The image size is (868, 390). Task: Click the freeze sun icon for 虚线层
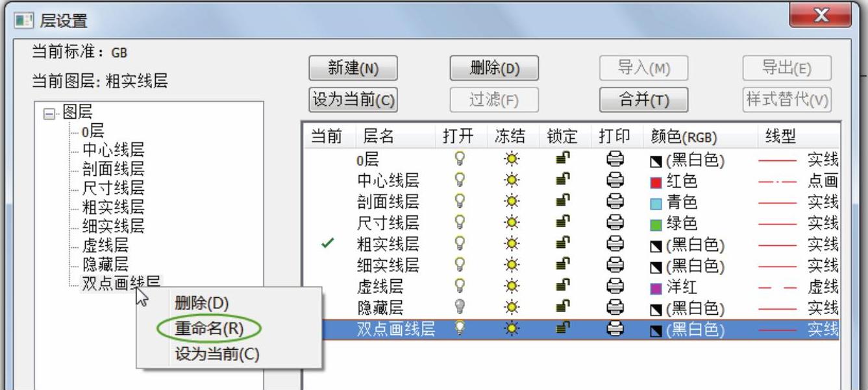(x=513, y=287)
